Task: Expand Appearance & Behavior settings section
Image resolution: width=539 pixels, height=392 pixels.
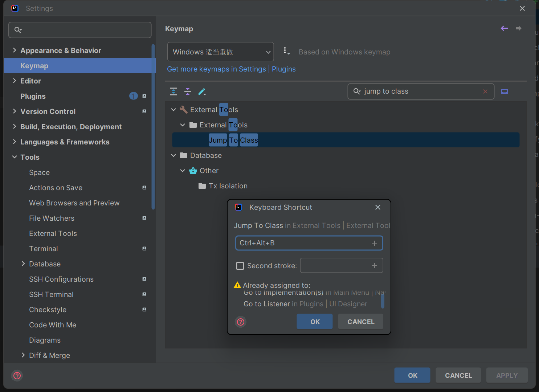Action: pos(15,50)
